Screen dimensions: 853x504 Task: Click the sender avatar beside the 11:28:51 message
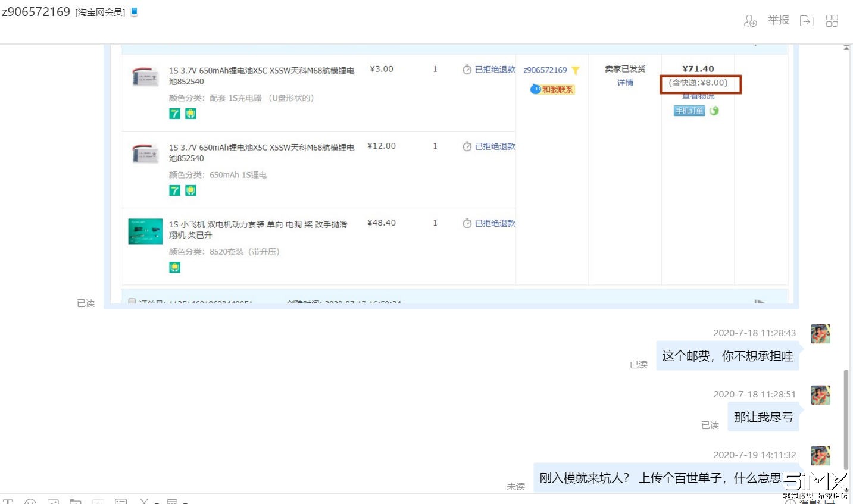click(x=820, y=395)
